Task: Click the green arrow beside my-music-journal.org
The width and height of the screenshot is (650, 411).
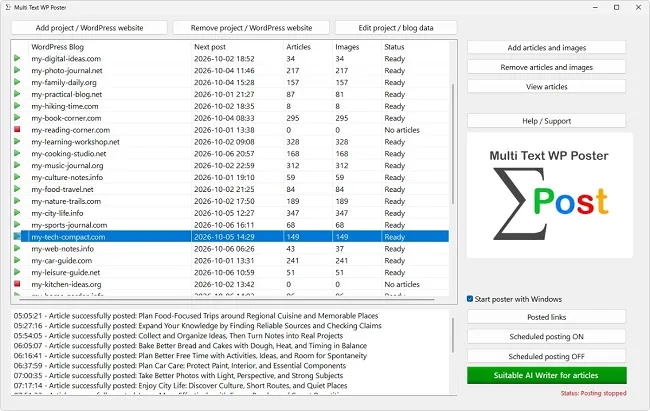Action: tap(17, 165)
